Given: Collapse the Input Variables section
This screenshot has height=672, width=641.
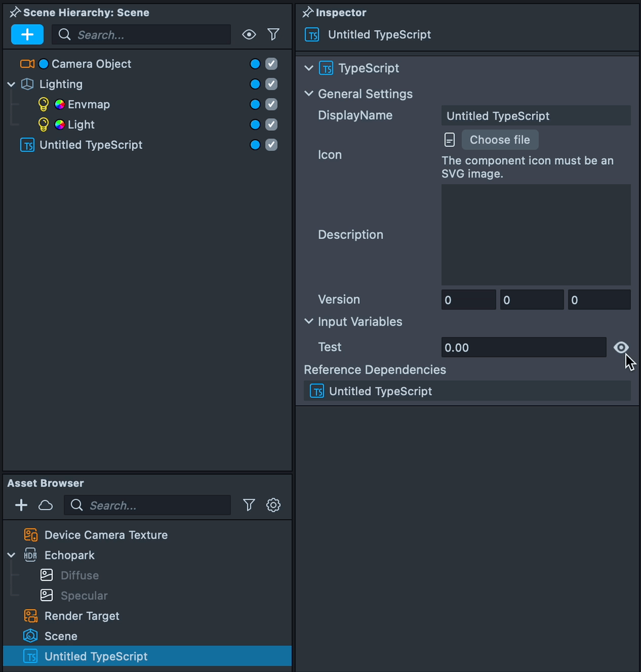Looking at the screenshot, I should pos(308,322).
